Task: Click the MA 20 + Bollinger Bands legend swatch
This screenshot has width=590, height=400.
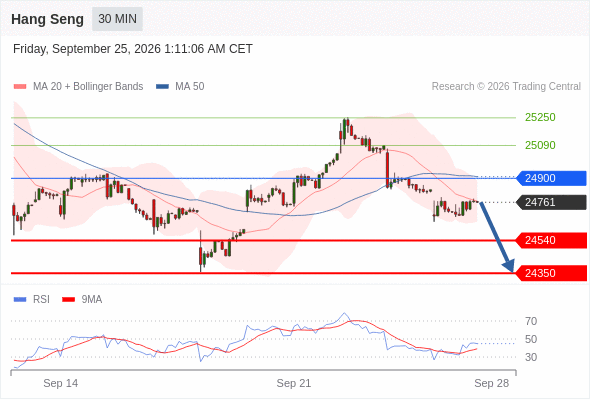Action: click(20, 87)
